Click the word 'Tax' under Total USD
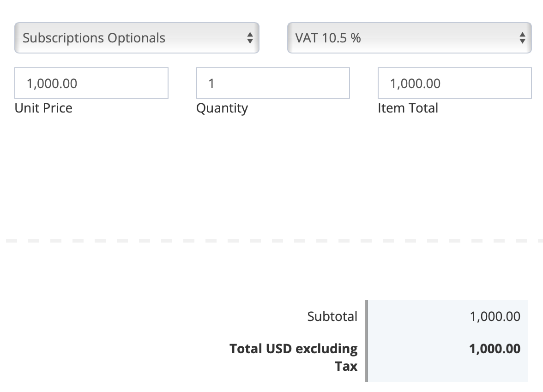Viewport: 543px width, 392px height. click(x=346, y=367)
